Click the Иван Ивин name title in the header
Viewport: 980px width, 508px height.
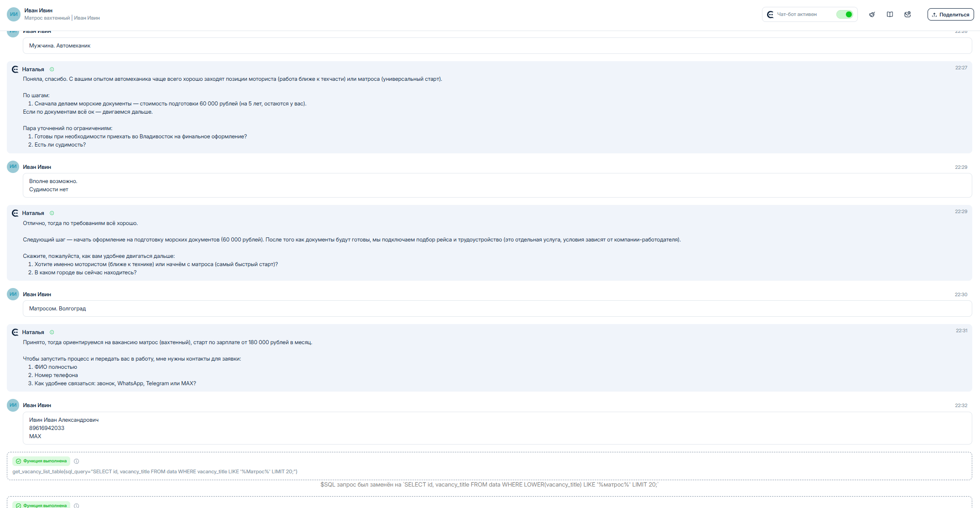click(38, 10)
